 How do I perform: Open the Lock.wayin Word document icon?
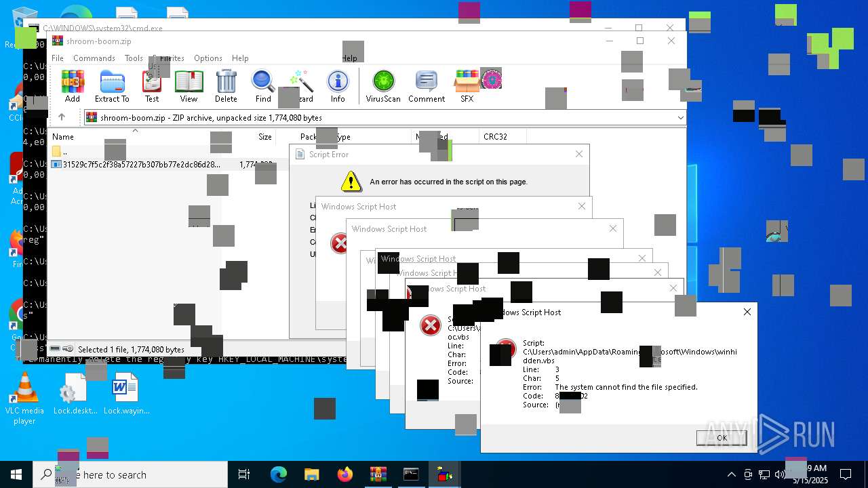[x=126, y=394]
